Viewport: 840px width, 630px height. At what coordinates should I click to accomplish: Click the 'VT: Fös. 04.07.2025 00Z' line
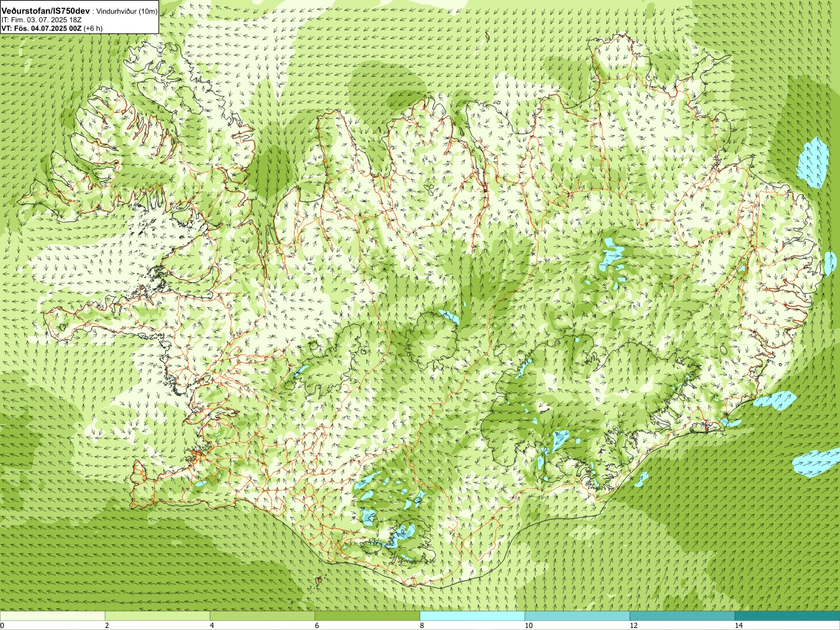tap(41, 28)
